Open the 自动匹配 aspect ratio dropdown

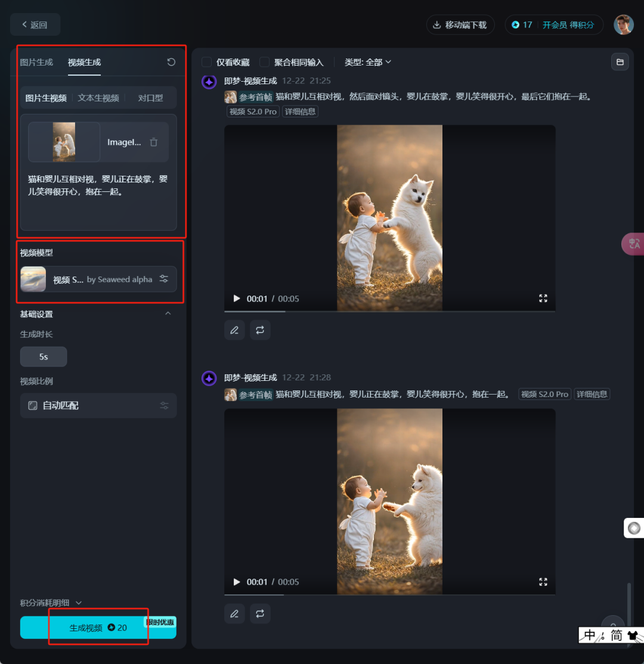tap(98, 406)
